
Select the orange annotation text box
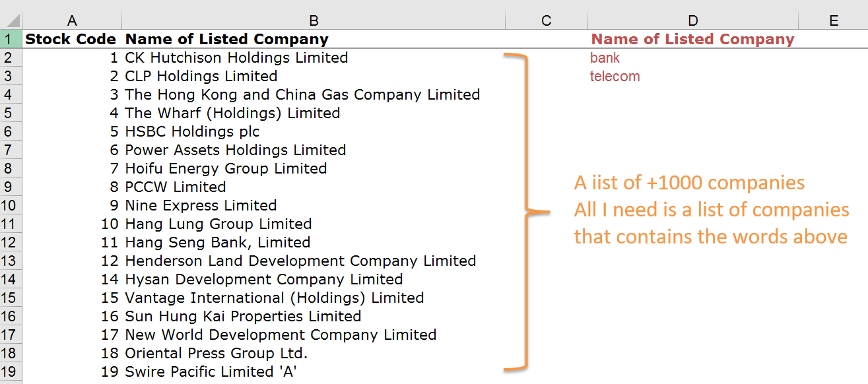pos(711,209)
